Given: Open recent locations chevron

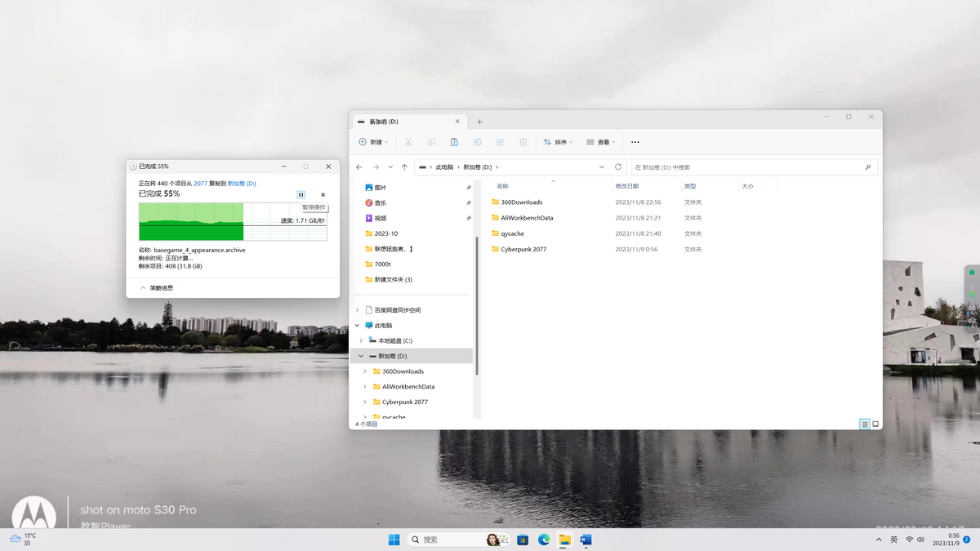Looking at the screenshot, I should (x=390, y=167).
